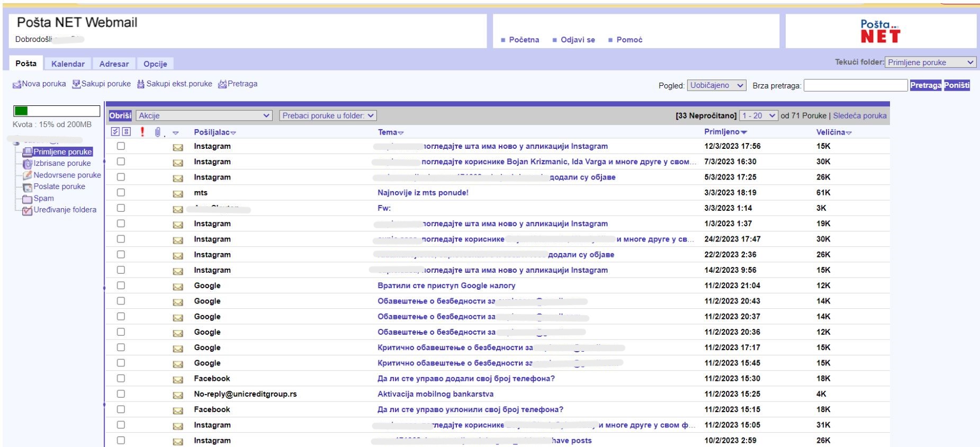This screenshot has width=980, height=447.
Task: Open the Tekući folder dropdown
Action: click(930, 62)
